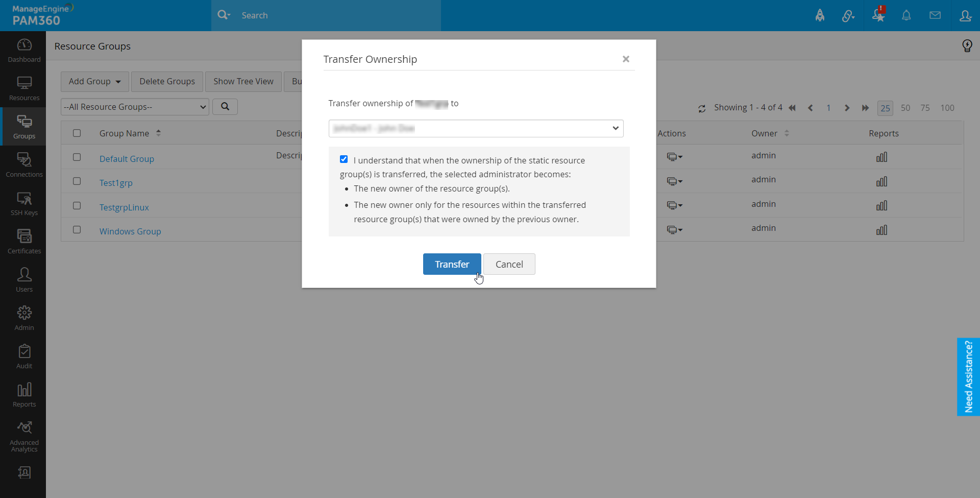Select the Windows Group row checkbox
The width and height of the screenshot is (980, 498).
point(77,230)
